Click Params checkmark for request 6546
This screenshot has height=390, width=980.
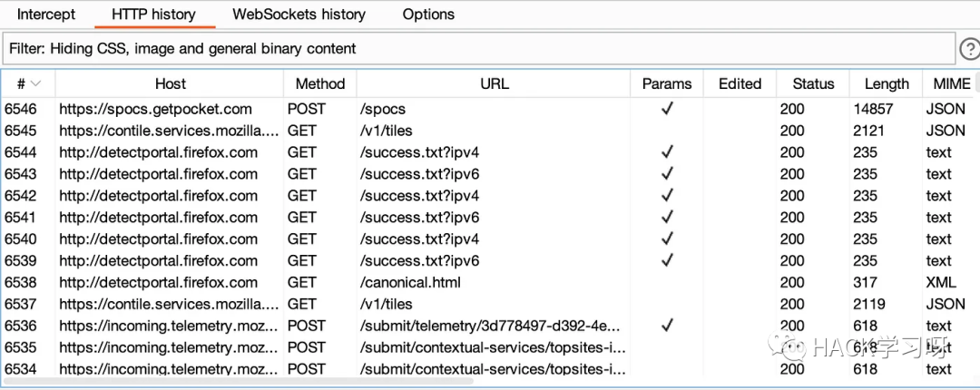(x=667, y=109)
